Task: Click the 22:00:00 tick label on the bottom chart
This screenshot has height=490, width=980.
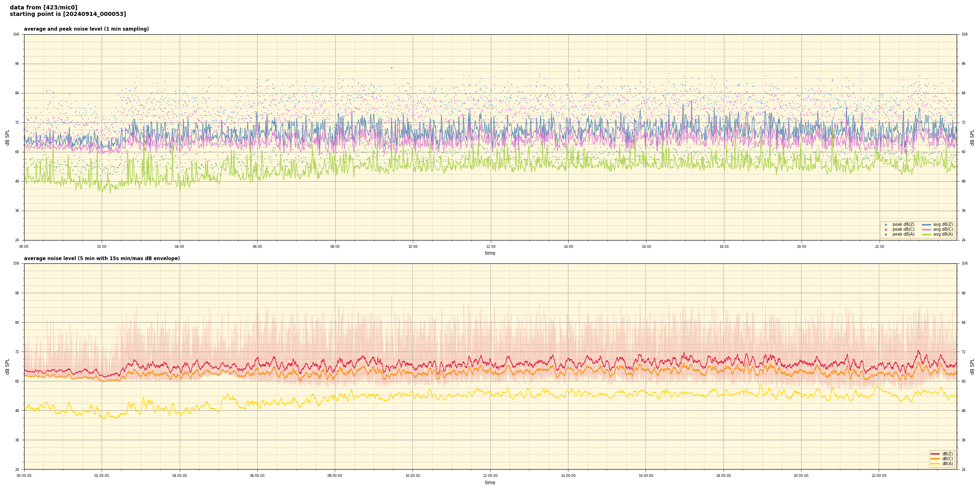Action: tap(879, 476)
